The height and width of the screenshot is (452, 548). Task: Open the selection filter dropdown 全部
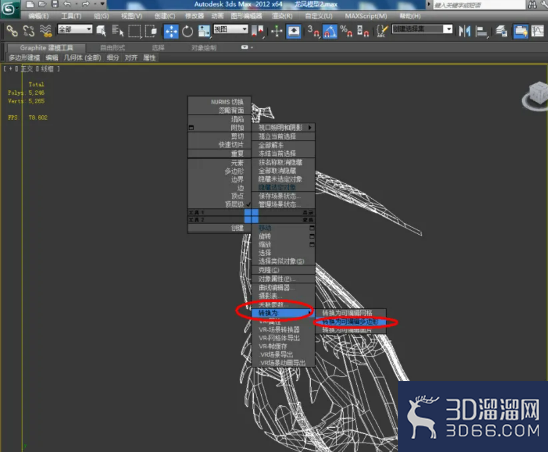(x=75, y=29)
